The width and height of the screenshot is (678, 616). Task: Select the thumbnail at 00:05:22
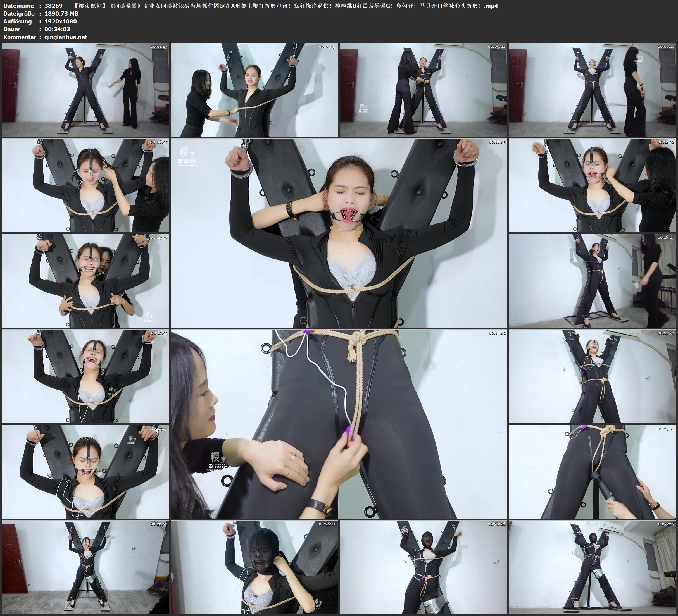pos(424,90)
